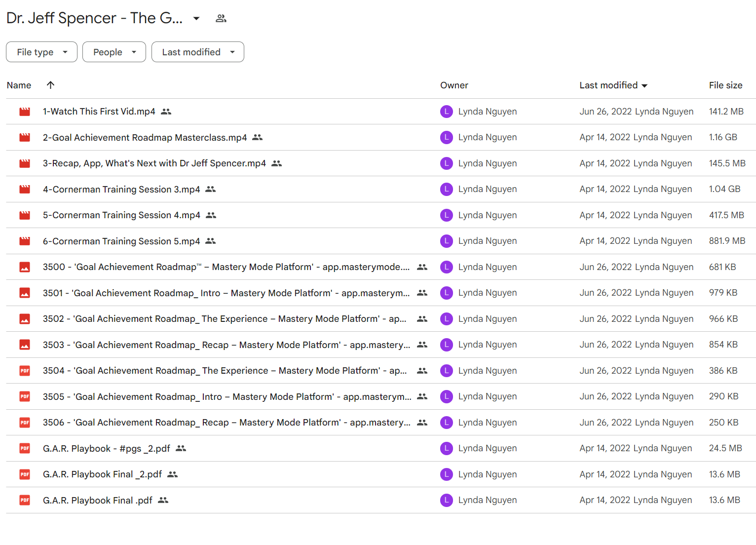This screenshot has height=545, width=756.
Task: Select the 3505 - Roadmap_ Intro PDF file
Action: (x=227, y=396)
